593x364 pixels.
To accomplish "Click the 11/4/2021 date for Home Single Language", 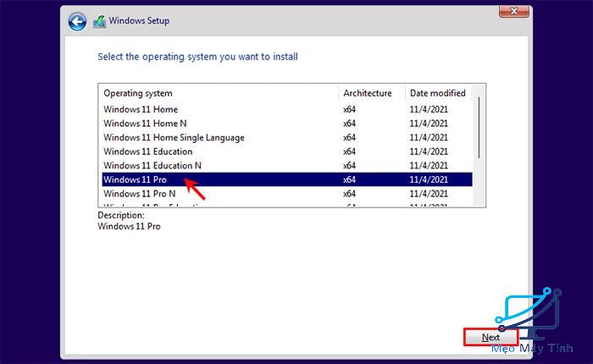I will (x=429, y=138).
